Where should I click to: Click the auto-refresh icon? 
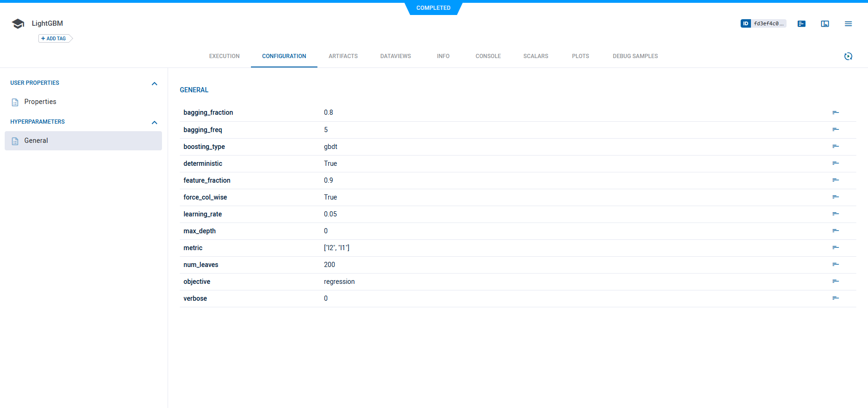tap(848, 56)
